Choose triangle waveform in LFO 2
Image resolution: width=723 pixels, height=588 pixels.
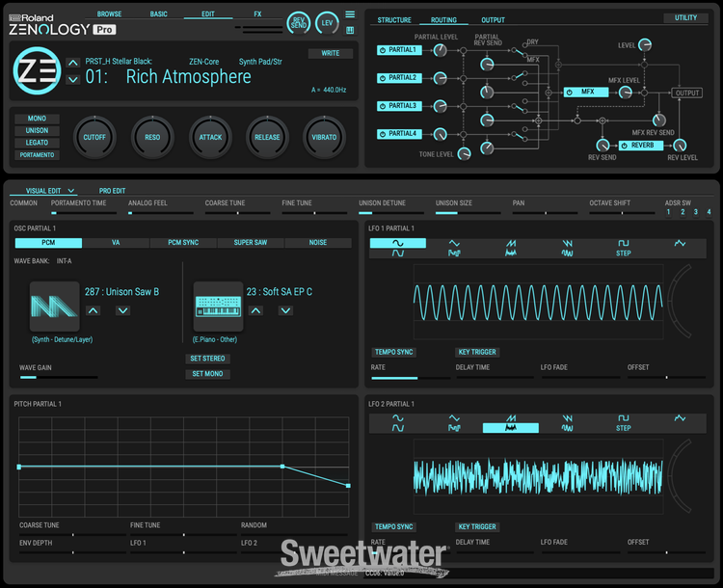pos(454,418)
